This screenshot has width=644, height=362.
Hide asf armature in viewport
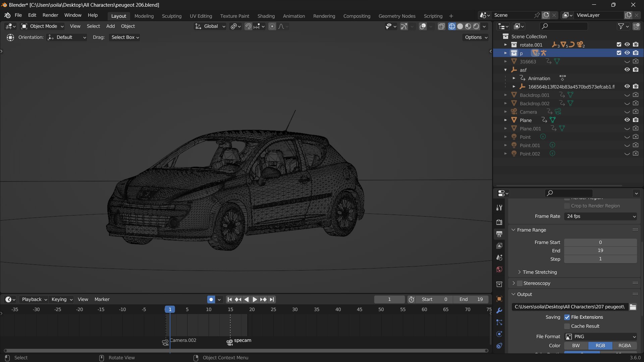(x=627, y=70)
